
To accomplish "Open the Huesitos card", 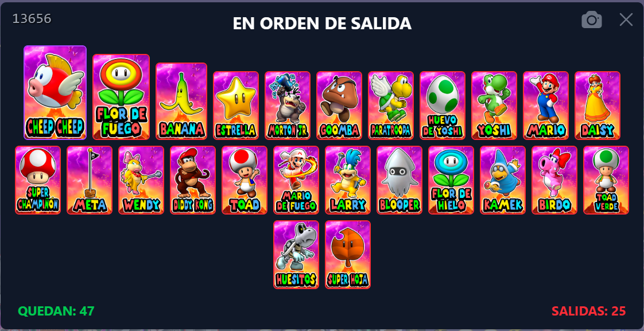I will 296,255.
